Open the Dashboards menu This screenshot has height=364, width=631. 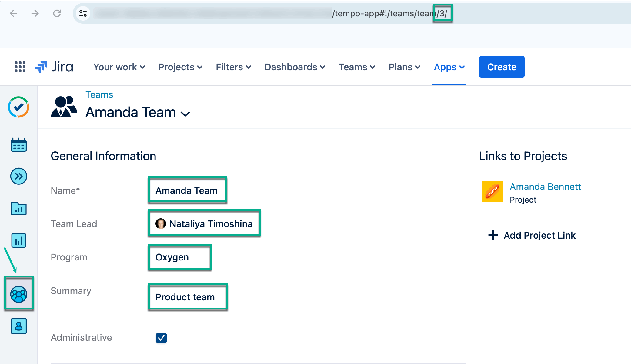(295, 67)
